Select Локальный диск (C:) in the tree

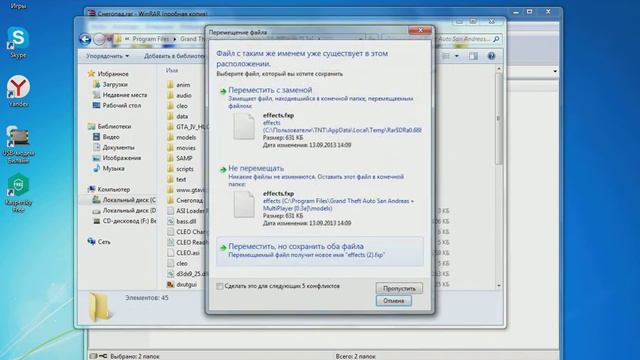click(x=124, y=200)
